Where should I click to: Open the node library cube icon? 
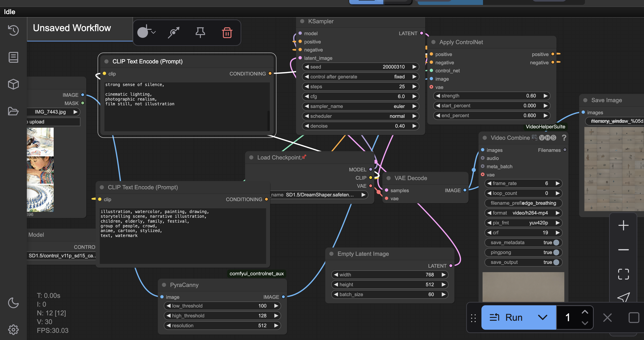pos(13,84)
